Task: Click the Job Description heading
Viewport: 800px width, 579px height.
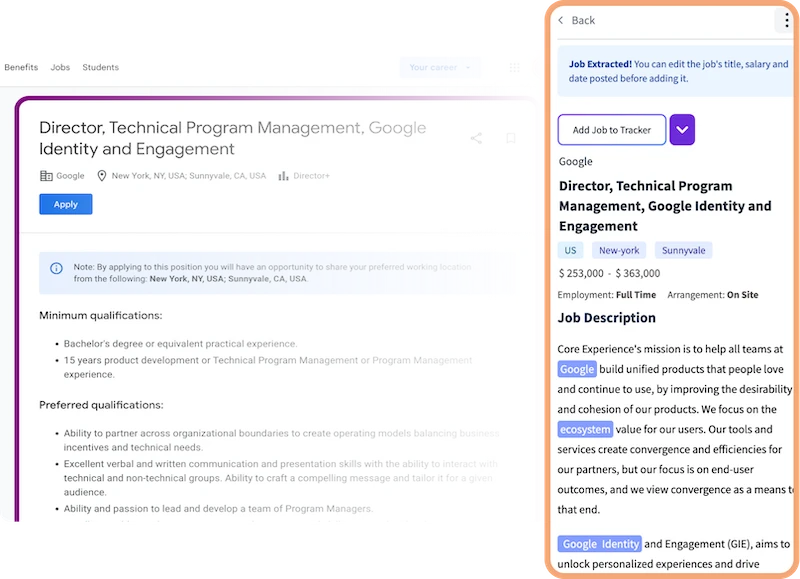Action: point(607,318)
